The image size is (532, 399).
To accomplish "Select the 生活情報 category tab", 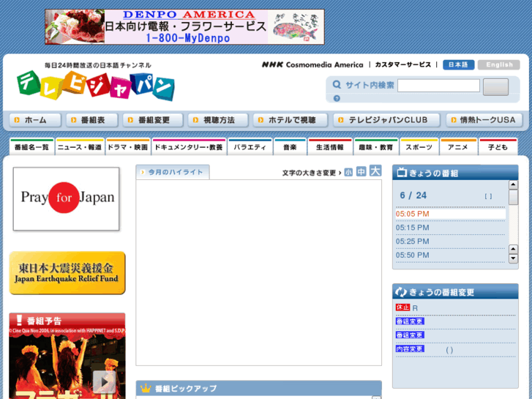I will [330, 147].
